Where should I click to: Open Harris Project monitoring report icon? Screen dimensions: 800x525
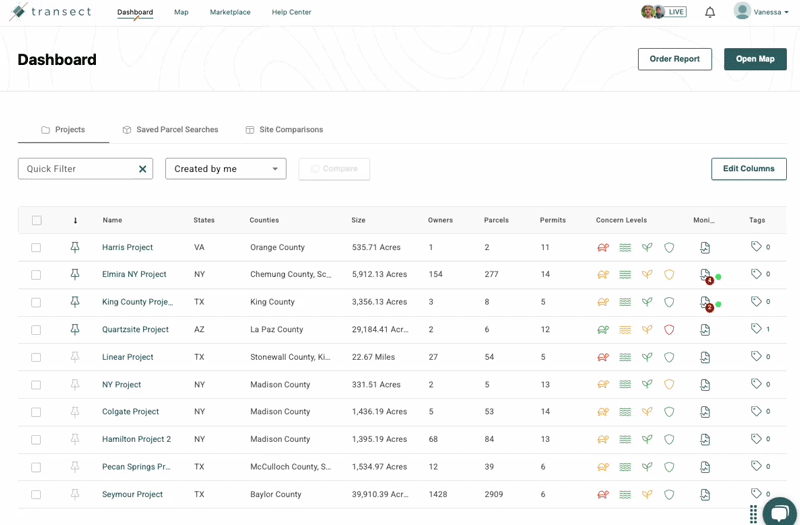click(705, 248)
